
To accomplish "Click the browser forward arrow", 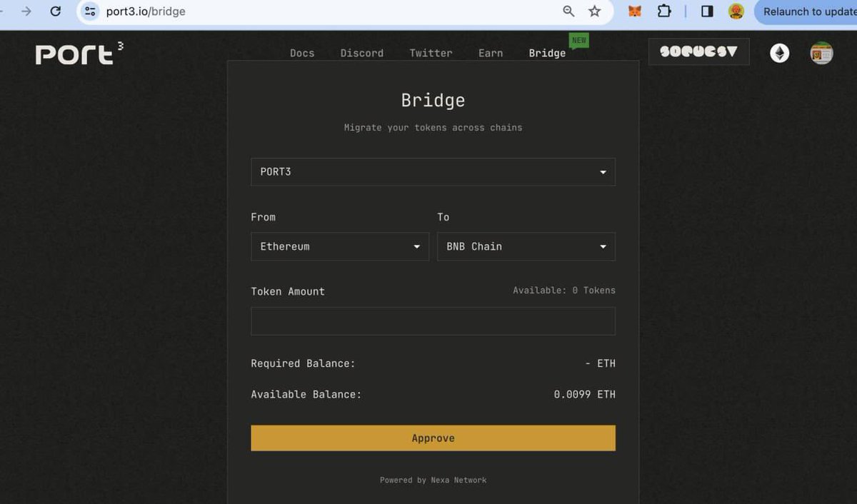I will pos(25,11).
